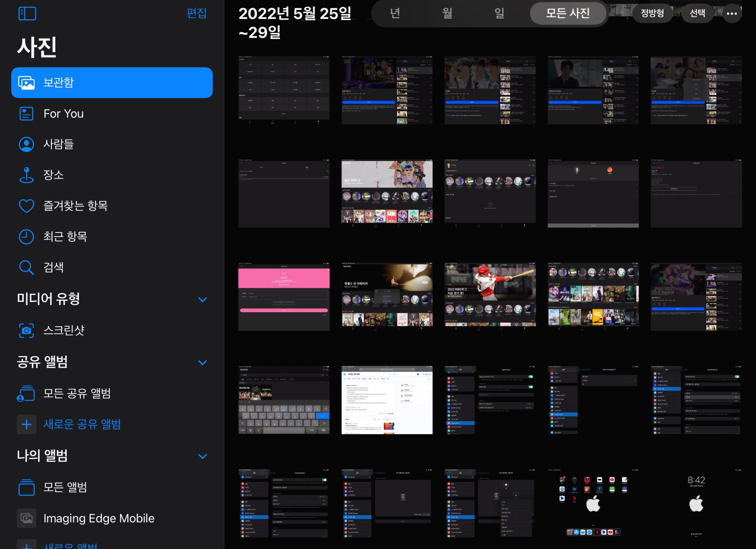Viewport: 756px width, 549px height.
Task: Switch to the 년 year view
Action: click(395, 14)
